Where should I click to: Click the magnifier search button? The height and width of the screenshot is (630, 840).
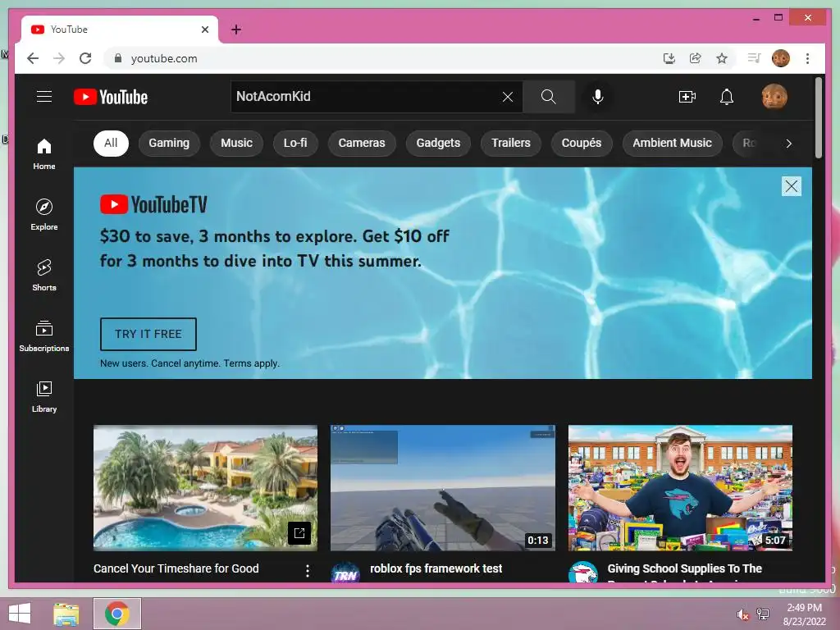pyautogui.click(x=549, y=97)
